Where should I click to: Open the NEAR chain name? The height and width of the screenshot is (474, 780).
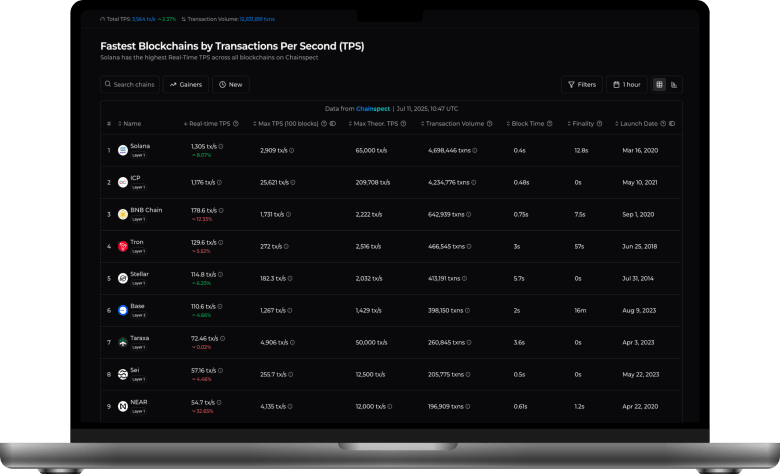pyautogui.click(x=139, y=402)
